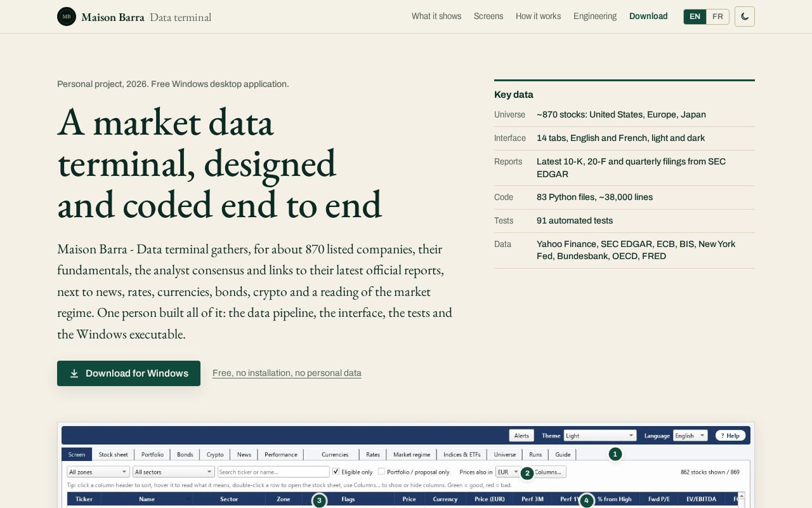Toggle dark mode with the moon icon

(x=745, y=17)
